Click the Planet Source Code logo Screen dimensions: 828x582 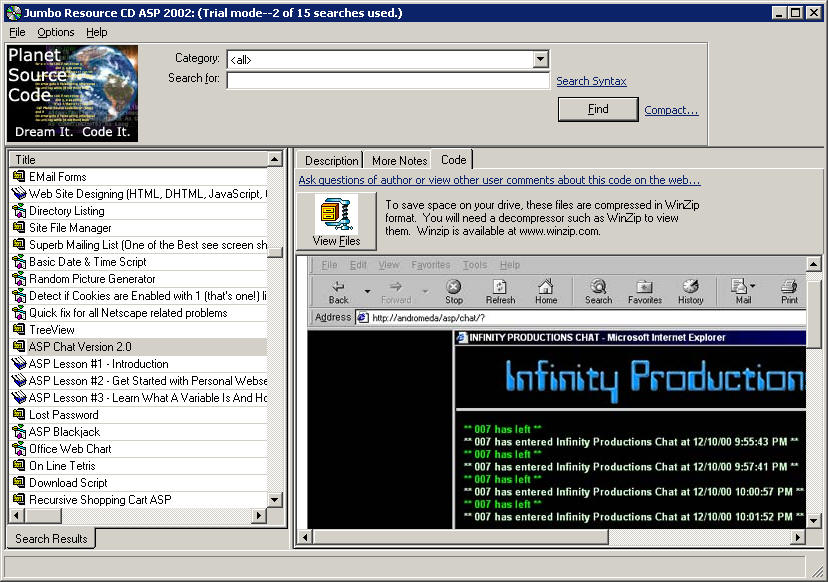pos(72,93)
